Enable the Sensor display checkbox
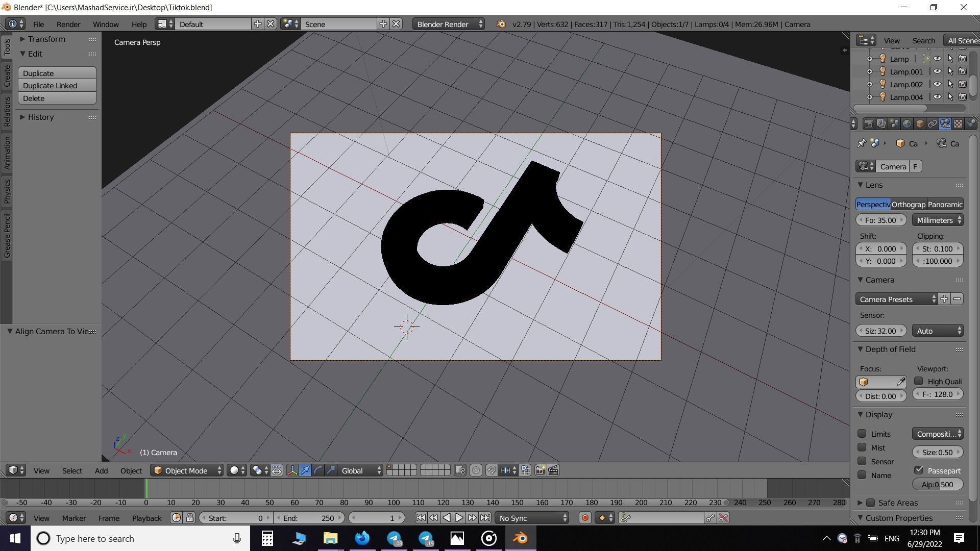Viewport: 980px width, 551px height. click(x=862, y=461)
